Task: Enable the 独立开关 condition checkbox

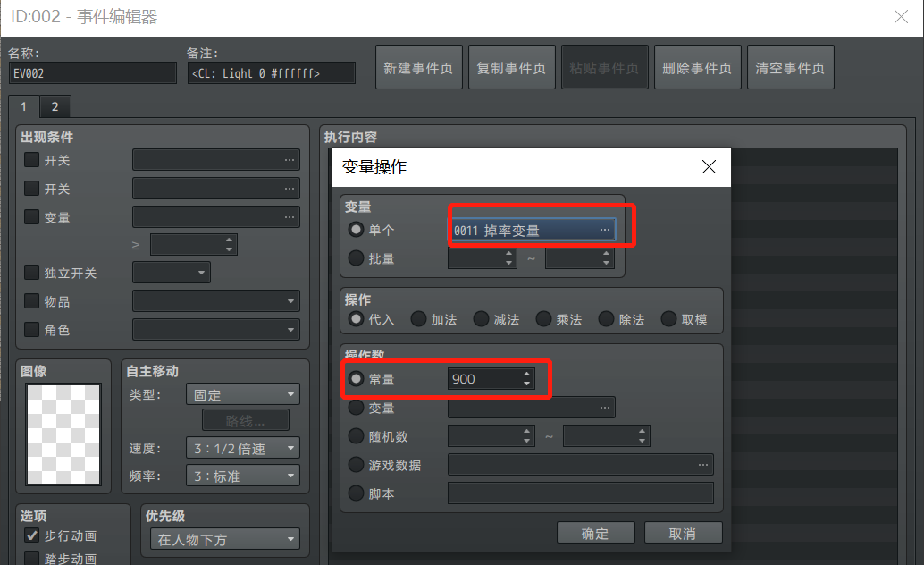Action: coord(31,273)
